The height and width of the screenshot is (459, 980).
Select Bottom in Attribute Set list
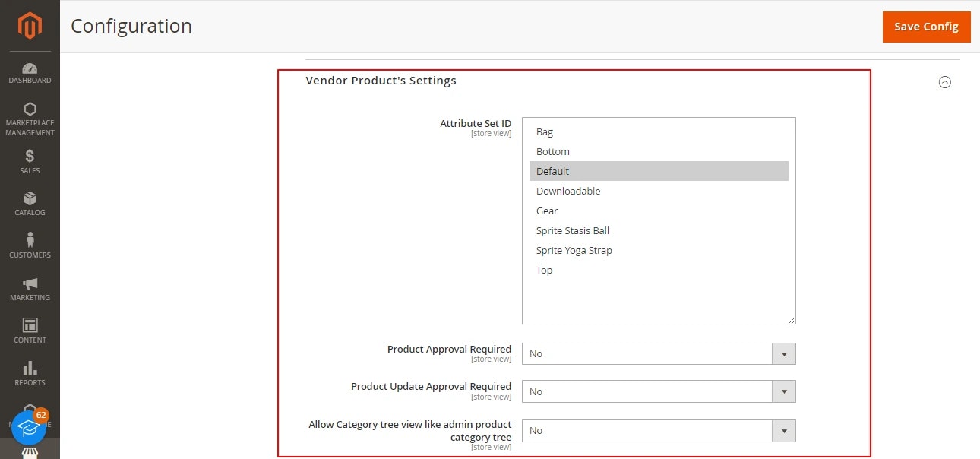coord(659,151)
